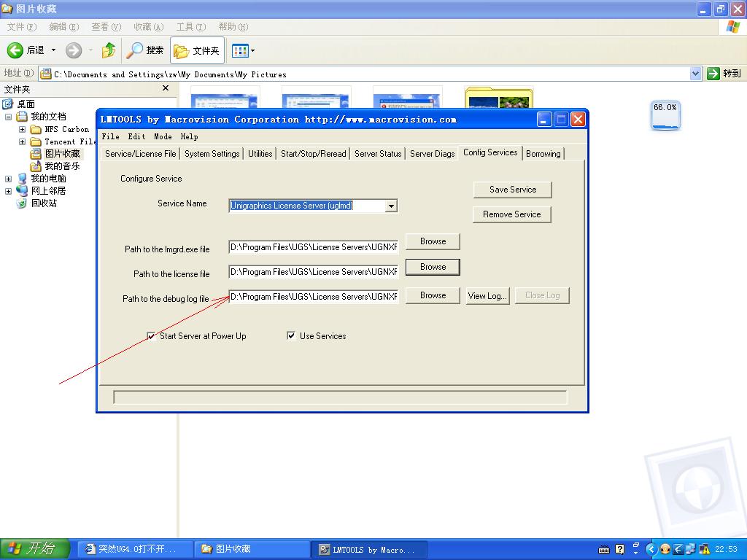Open the LMTOOLS Help menu

189,136
